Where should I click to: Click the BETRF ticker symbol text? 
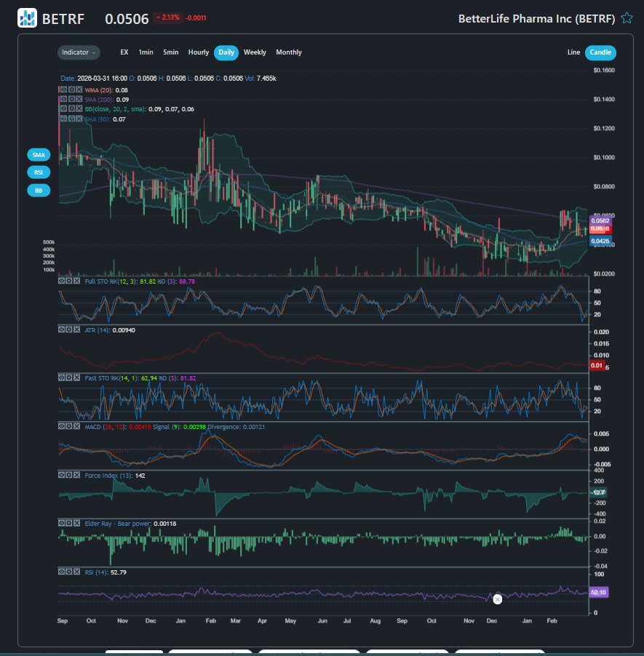point(63,19)
